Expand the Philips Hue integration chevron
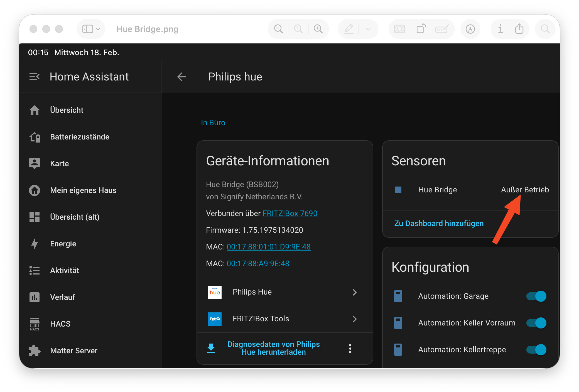Viewport: 579px width, 392px height. click(355, 292)
